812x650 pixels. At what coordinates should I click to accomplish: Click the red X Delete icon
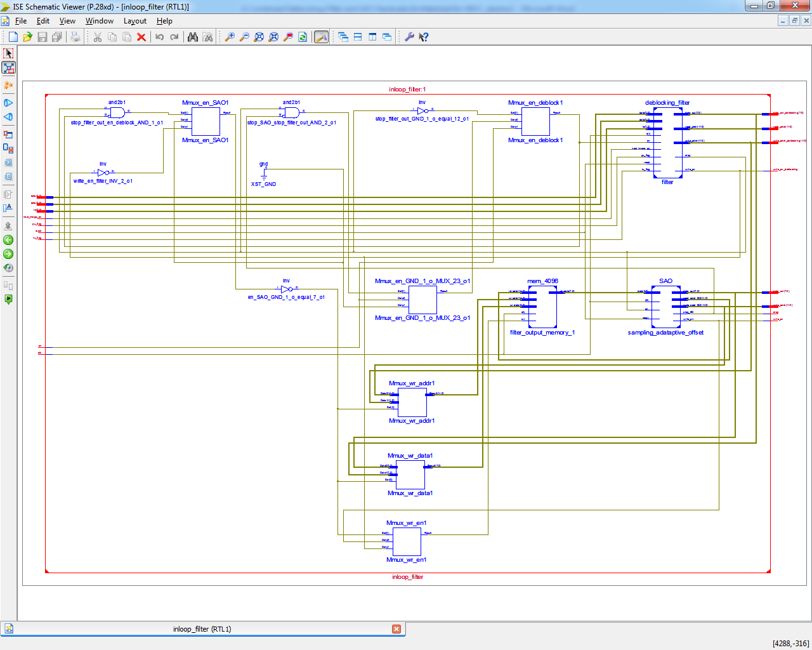coord(141,37)
